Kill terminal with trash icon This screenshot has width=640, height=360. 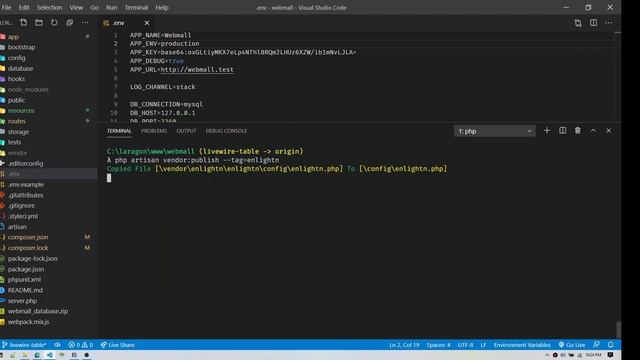578,131
